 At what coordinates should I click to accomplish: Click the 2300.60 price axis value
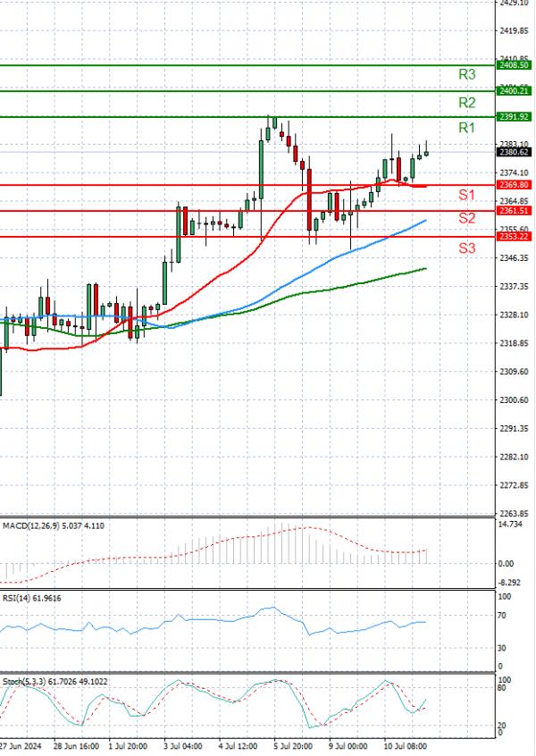tap(514, 400)
